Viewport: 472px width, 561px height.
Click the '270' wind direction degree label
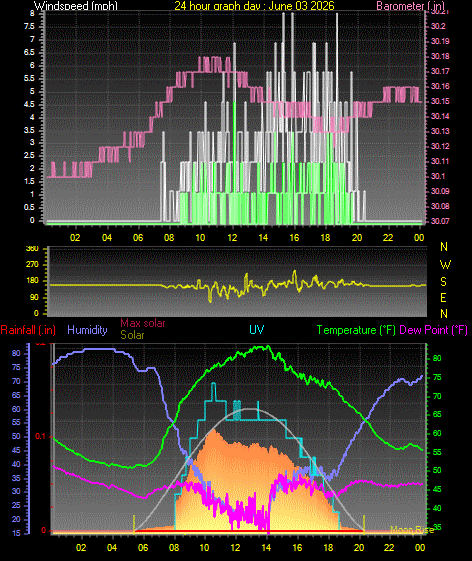click(x=32, y=265)
